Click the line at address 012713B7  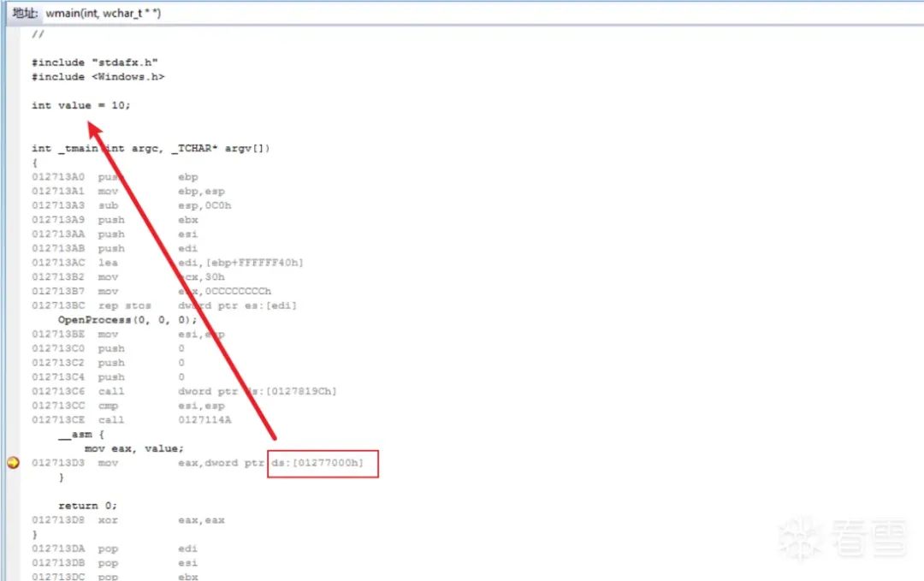pos(151,291)
